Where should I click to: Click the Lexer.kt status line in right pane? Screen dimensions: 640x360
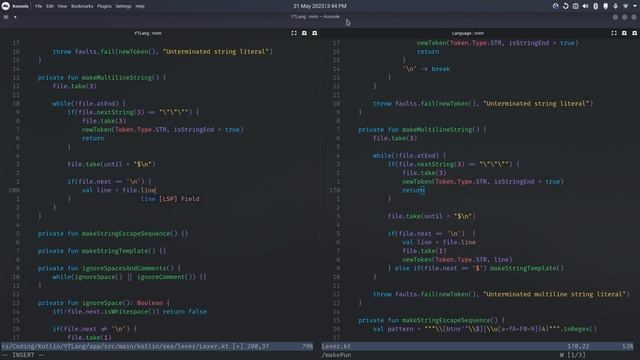[x=478, y=346]
